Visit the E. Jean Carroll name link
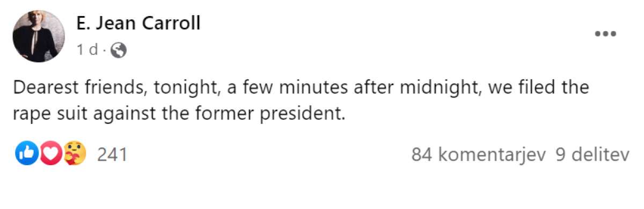 [138, 23]
